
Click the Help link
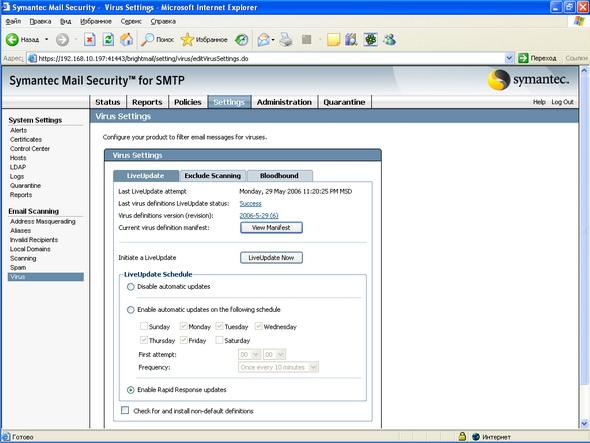click(x=539, y=102)
